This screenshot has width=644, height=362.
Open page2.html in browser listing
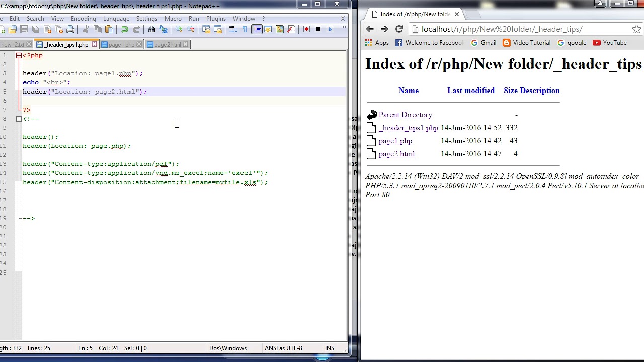(x=396, y=154)
